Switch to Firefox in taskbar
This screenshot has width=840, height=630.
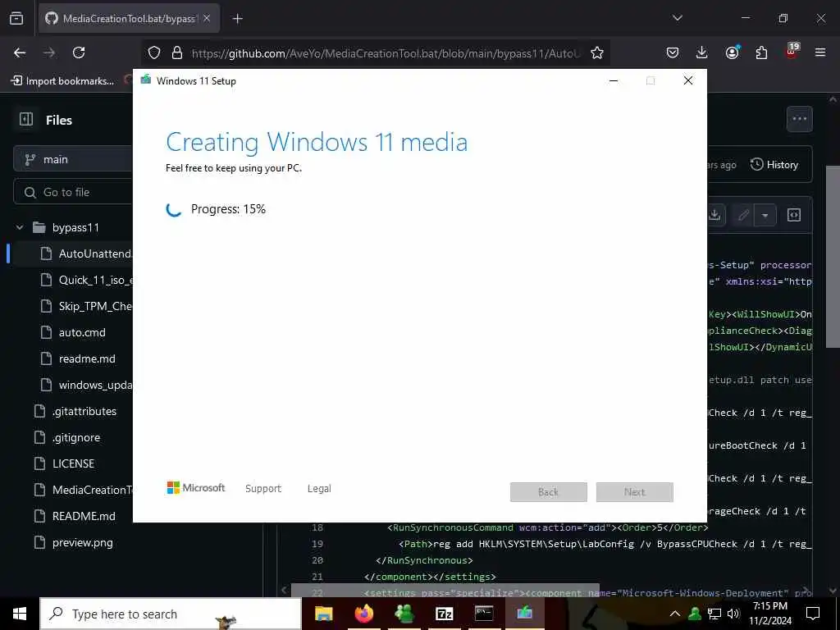point(363,614)
